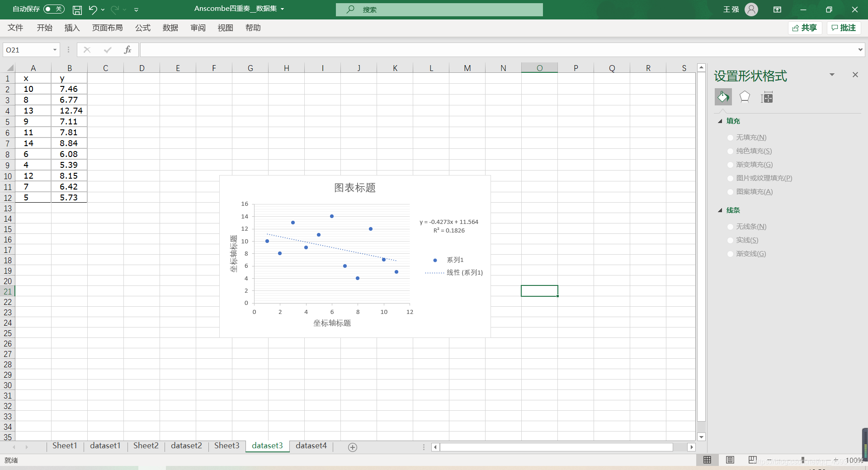The height and width of the screenshot is (470, 868).
Task: Select 图片或纹理填充(P) radio button
Action: 730,178
